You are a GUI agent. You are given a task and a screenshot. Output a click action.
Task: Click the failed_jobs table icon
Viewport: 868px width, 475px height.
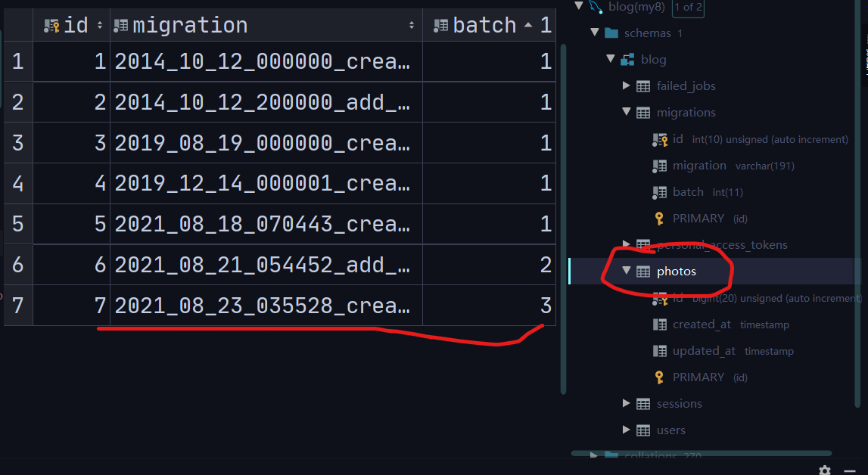click(643, 85)
